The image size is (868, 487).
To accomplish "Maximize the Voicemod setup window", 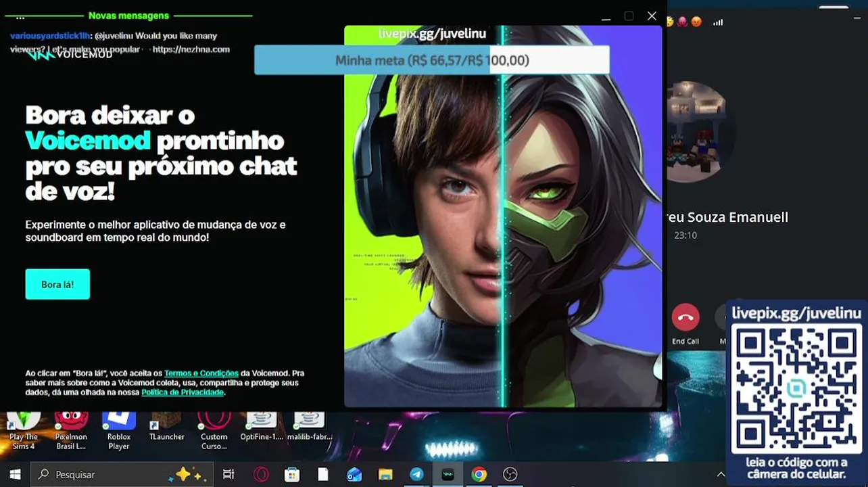I will [x=629, y=16].
